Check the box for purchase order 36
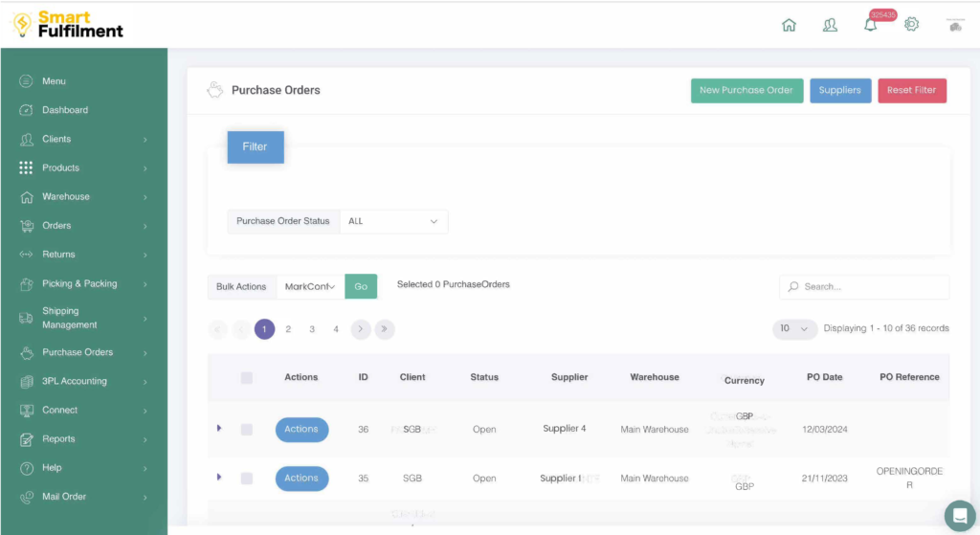Viewport: 980px width, 535px height. [247, 430]
